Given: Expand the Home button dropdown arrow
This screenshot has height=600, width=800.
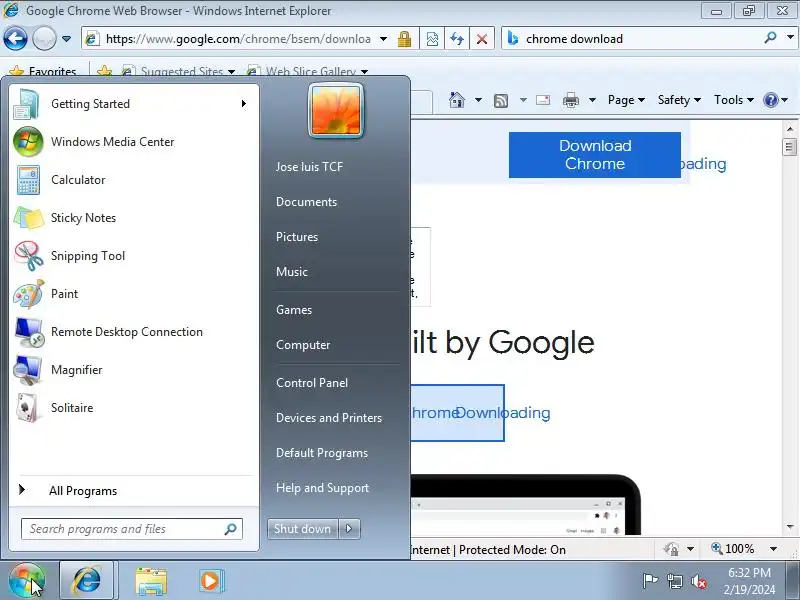Looking at the screenshot, I should (478, 100).
